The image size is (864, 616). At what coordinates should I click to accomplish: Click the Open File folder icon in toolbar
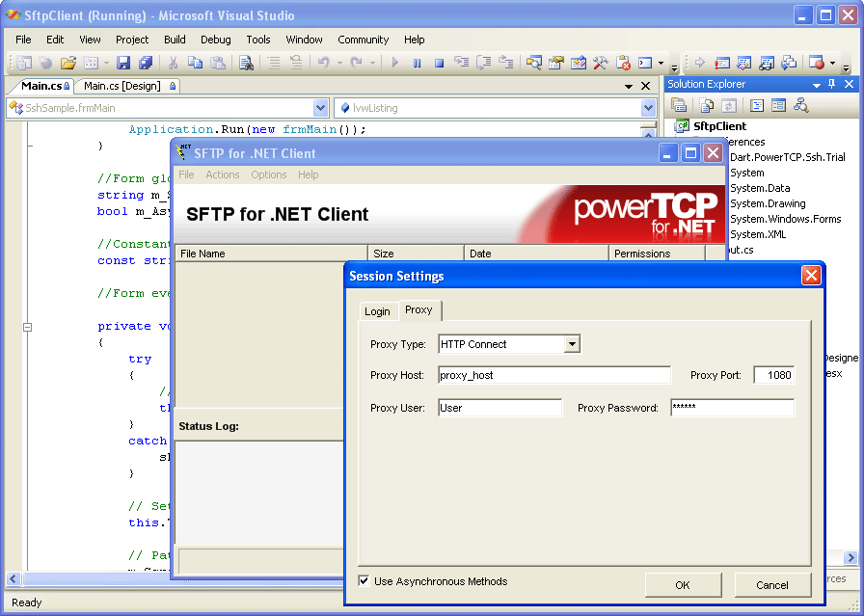[67, 63]
